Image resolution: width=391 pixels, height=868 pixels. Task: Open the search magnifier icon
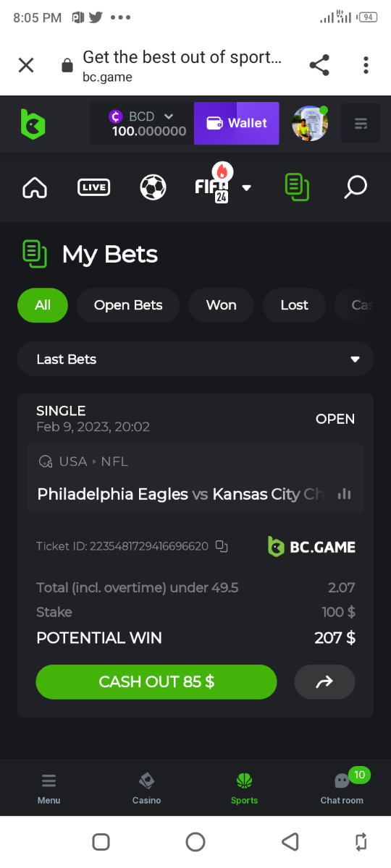tap(355, 187)
